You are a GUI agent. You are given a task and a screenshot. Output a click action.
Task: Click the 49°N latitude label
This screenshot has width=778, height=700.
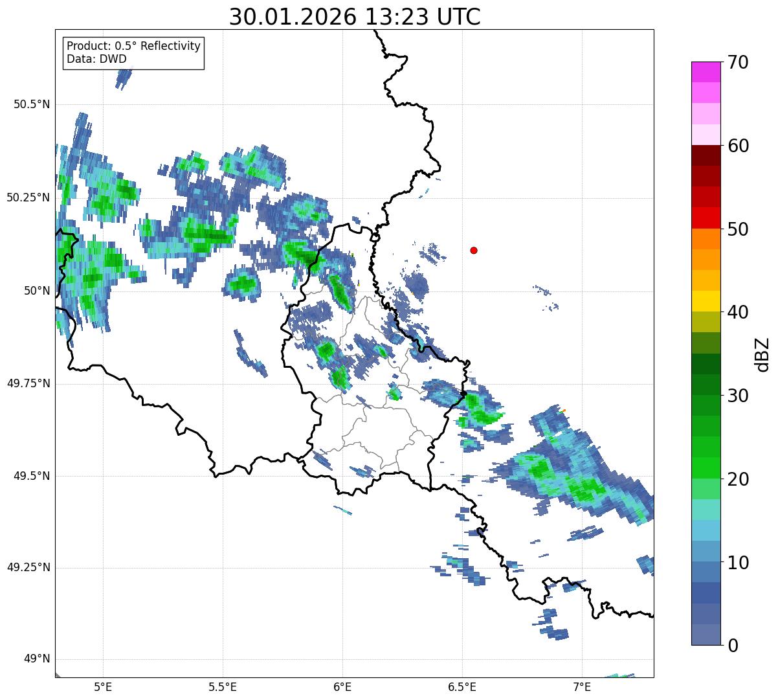click(36, 659)
